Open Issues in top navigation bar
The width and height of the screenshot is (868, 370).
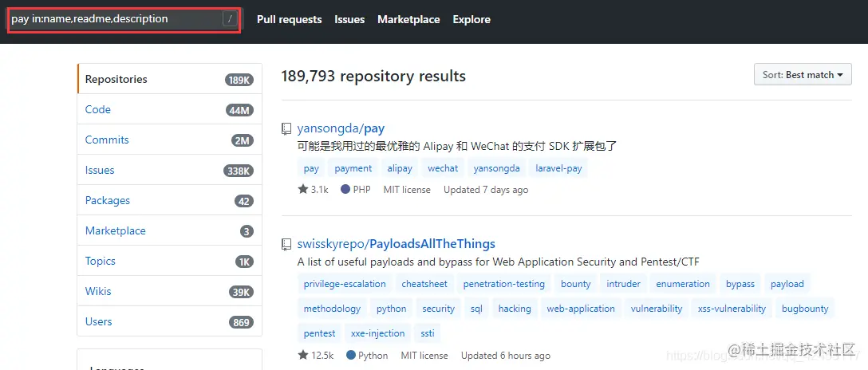click(349, 19)
